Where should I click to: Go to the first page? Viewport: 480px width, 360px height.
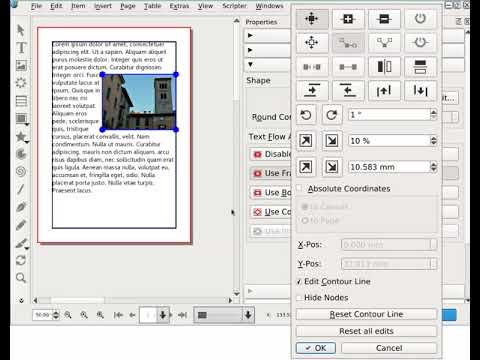(118, 315)
